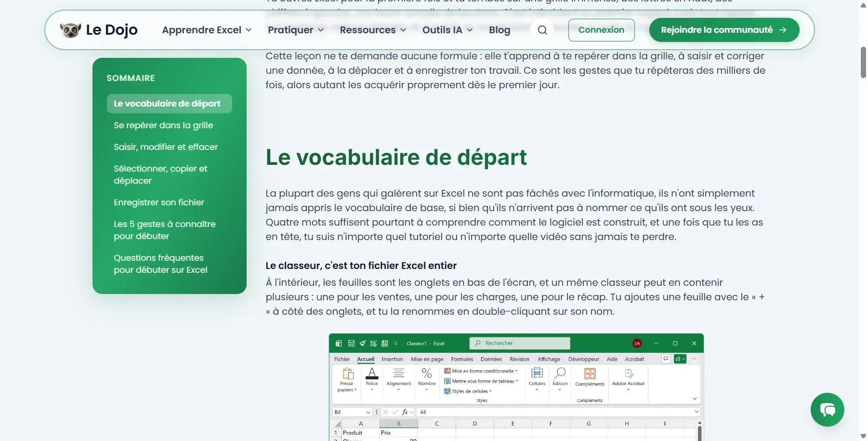
Task: Click the Développeur tab in Excel
Action: point(583,359)
